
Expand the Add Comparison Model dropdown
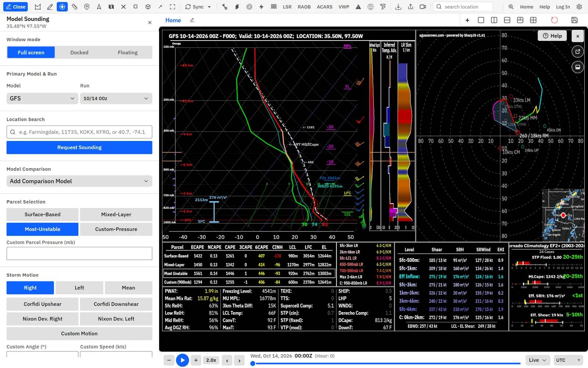pos(79,181)
